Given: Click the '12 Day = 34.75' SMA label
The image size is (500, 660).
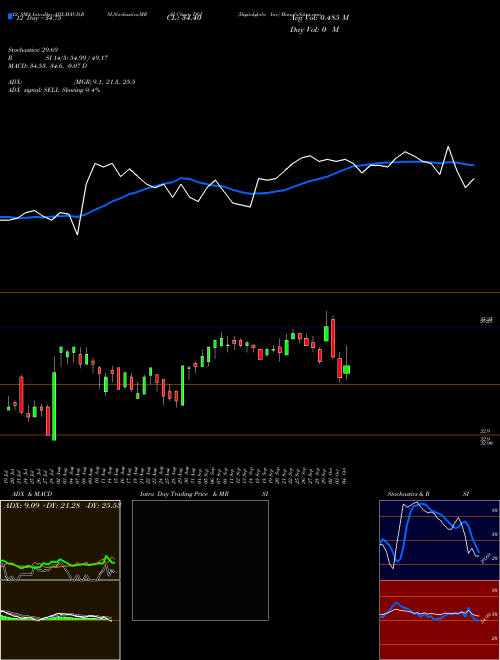Looking at the screenshot, I should coord(37,18).
